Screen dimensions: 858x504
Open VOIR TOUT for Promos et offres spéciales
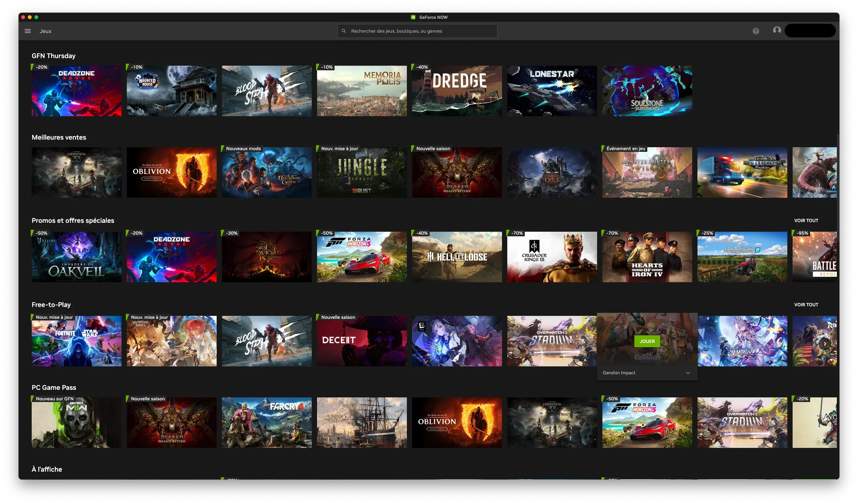tap(806, 220)
